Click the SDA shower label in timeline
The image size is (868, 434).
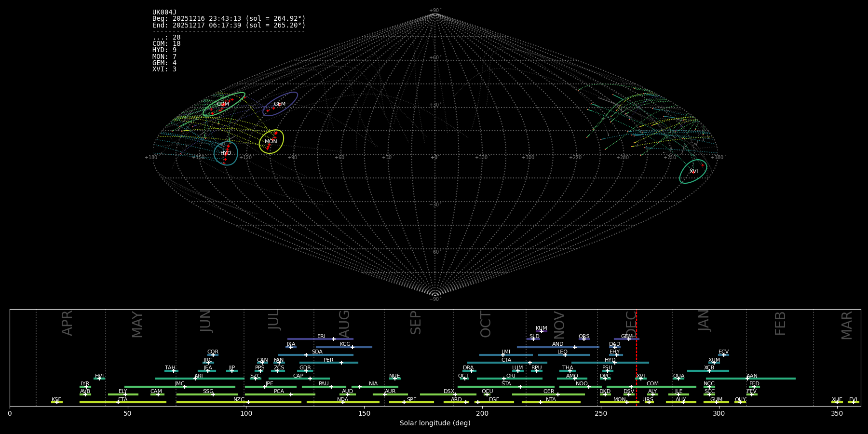tap(317, 352)
